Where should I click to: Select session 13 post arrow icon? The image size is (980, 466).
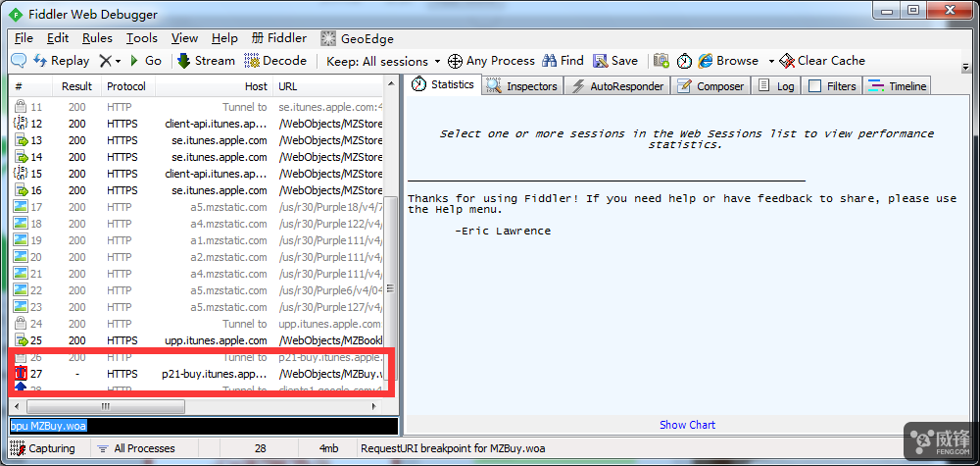pyautogui.click(x=21, y=140)
